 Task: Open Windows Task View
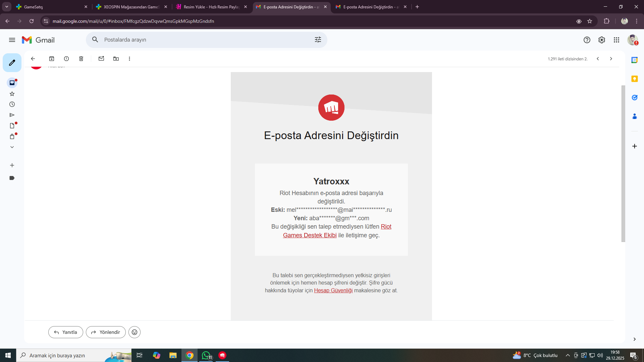(x=140, y=355)
